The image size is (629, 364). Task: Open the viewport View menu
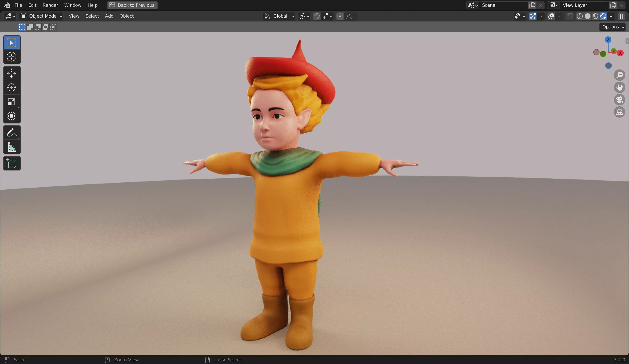point(74,16)
